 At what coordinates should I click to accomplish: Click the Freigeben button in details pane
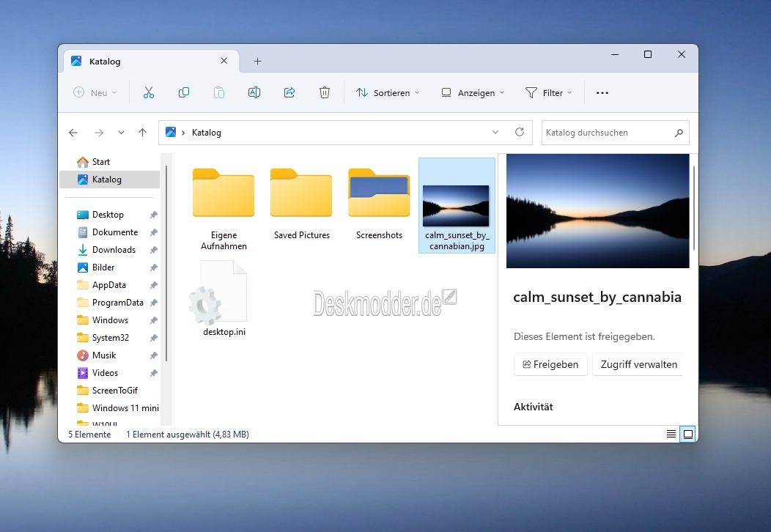point(550,364)
